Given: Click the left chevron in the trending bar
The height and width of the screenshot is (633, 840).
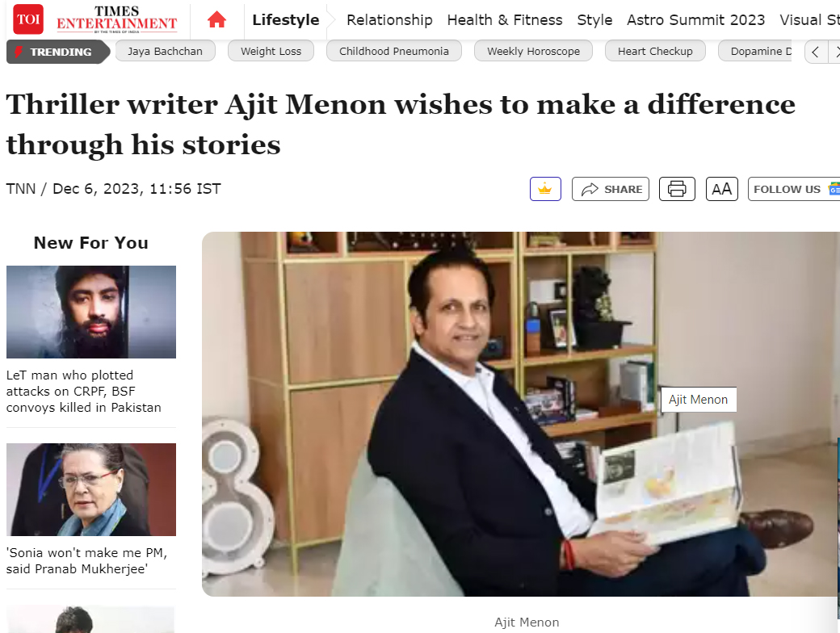Looking at the screenshot, I should pyautogui.click(x=815, y=51).
